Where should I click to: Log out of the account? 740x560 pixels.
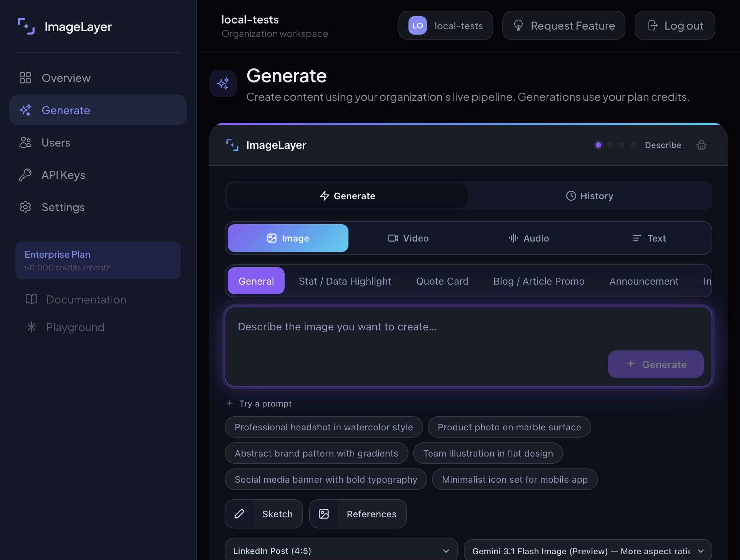(x=675, y=25)
